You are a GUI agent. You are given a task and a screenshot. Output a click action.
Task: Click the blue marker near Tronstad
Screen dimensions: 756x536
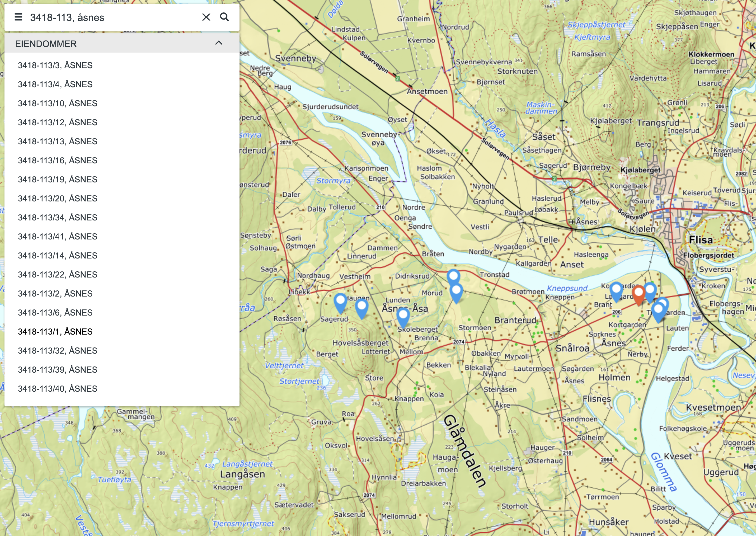453,277
